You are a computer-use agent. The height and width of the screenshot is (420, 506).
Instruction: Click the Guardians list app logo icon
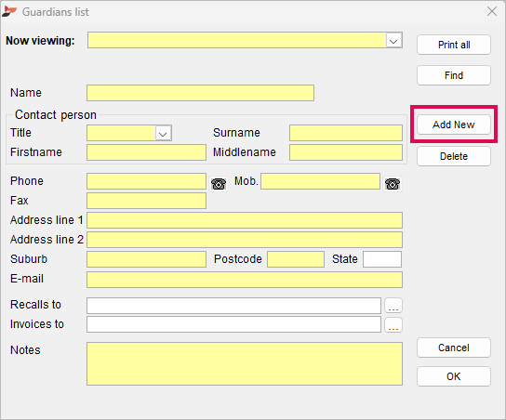pyautogui.click(x=9, y=11)
